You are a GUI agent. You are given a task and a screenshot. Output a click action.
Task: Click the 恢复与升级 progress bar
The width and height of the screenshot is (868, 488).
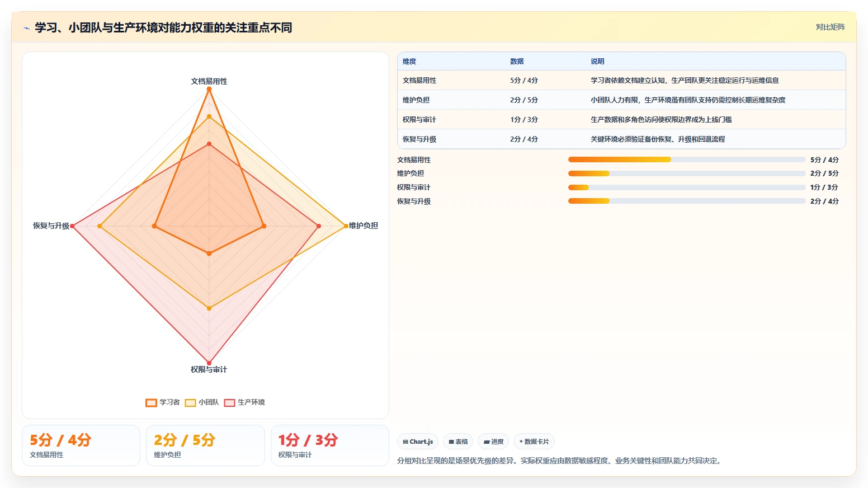tap(687, 201)
